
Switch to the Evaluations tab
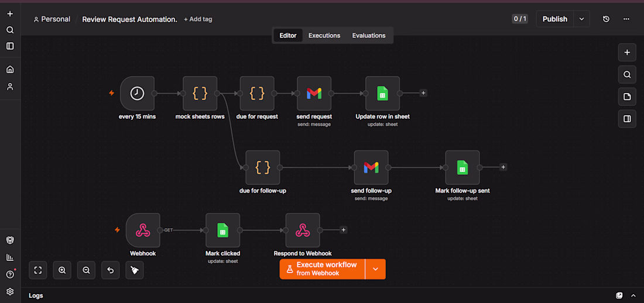coord(369,35)
